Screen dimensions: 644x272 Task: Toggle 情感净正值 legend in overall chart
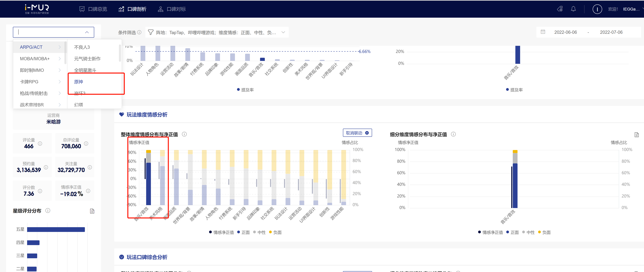pos(221,232)
